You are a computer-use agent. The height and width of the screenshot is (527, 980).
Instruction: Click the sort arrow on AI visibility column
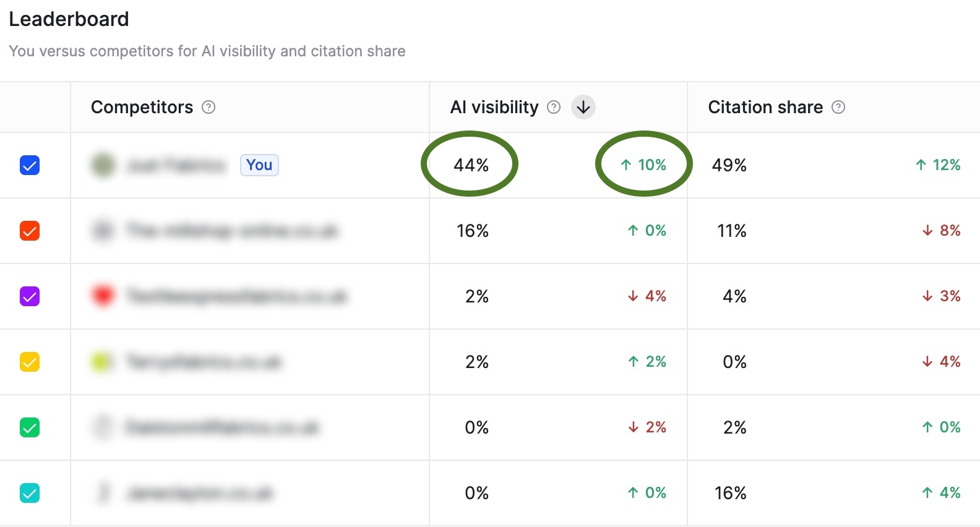pyautogui.click(x=582, y=107)
